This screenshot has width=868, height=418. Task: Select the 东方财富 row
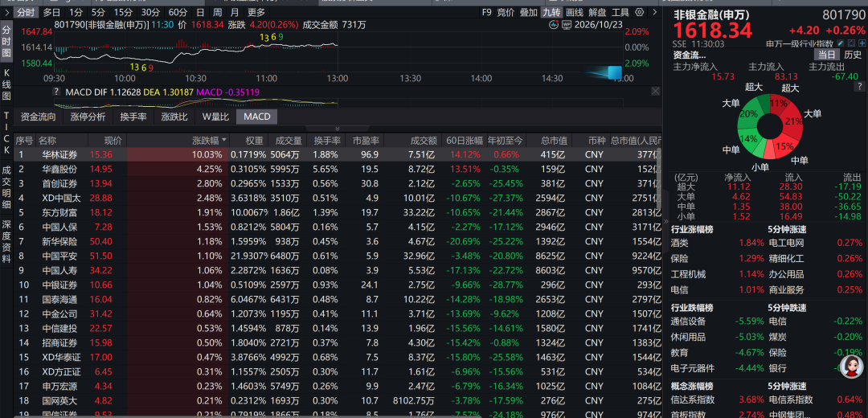[x=338, y=212]
